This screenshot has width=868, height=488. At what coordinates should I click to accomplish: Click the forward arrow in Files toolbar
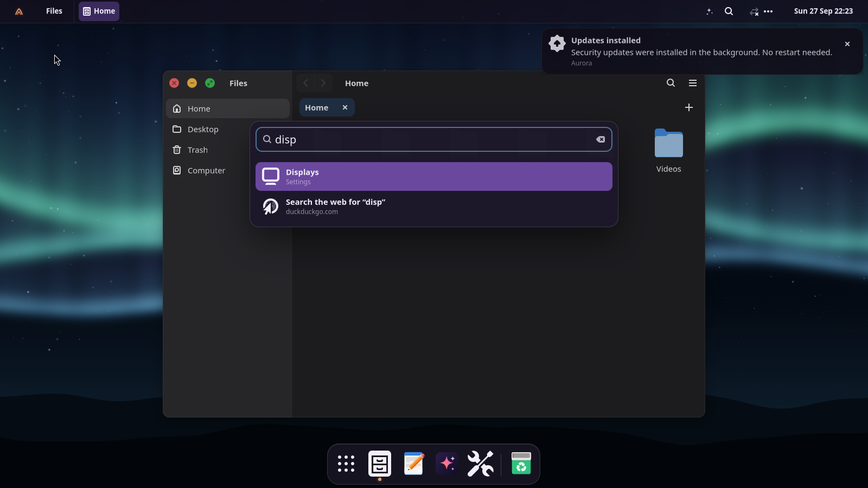pos(323,83)
